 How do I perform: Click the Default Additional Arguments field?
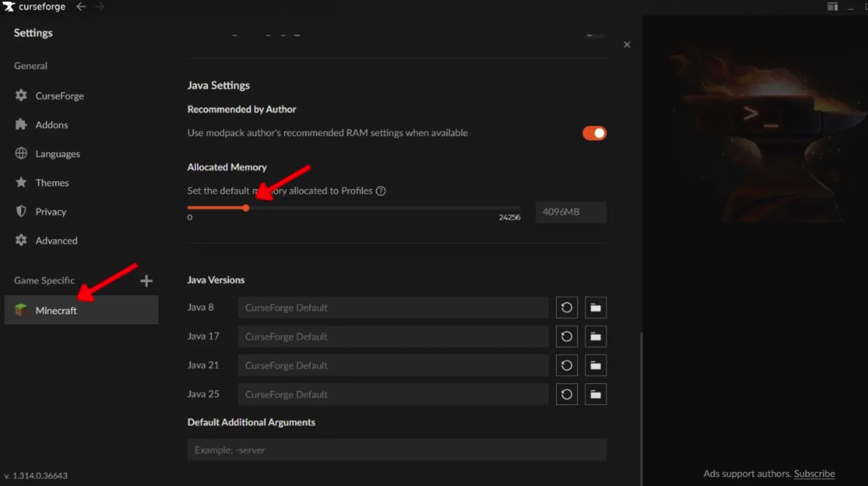coord(397,450)
